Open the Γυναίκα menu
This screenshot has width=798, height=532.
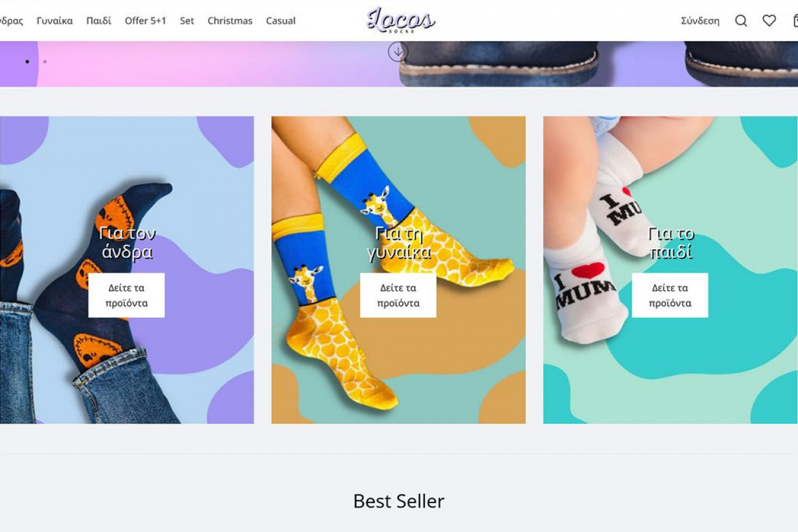pos(55,21)
